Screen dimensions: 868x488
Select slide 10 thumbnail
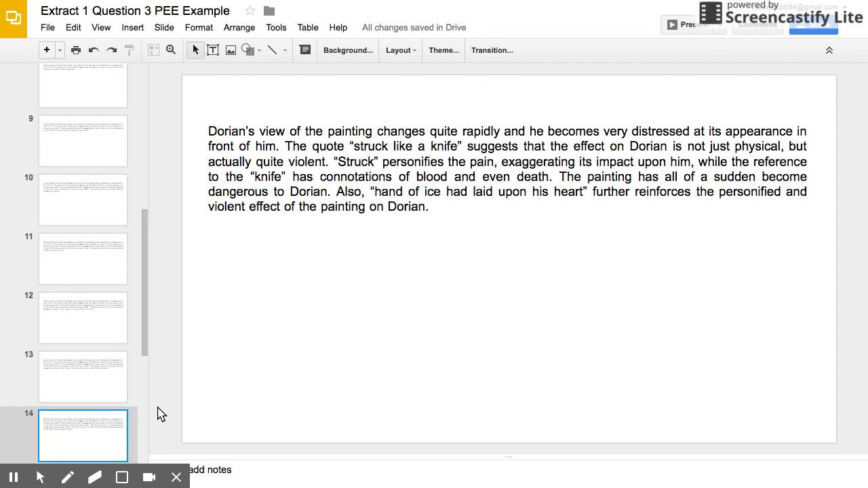(x=83, y=200)
